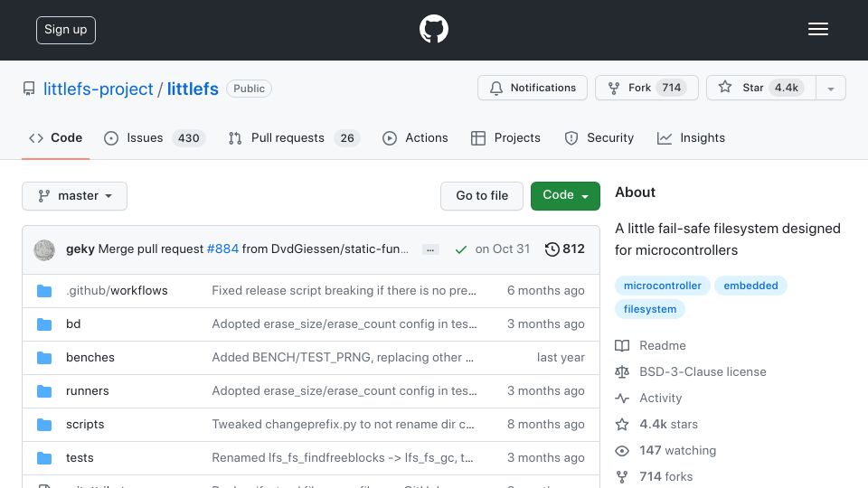Open the commit history clock icon
The image size is (868, 488).
coord(552,249)
